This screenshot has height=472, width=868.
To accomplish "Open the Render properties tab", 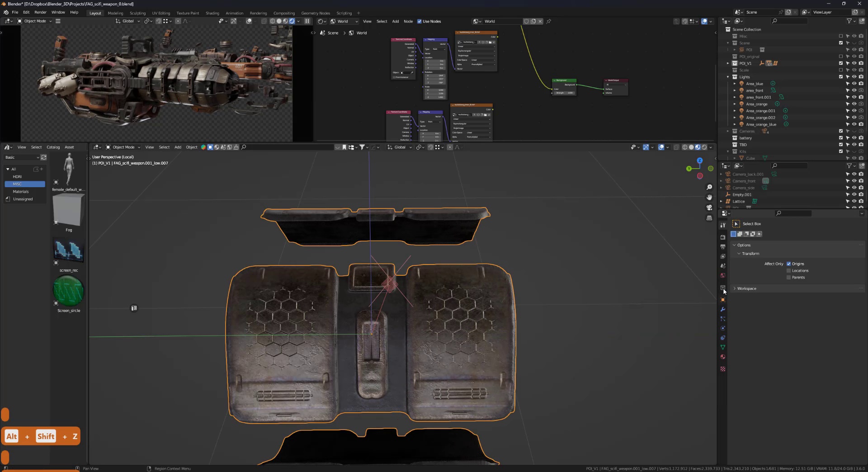I will tap(723, 237).
